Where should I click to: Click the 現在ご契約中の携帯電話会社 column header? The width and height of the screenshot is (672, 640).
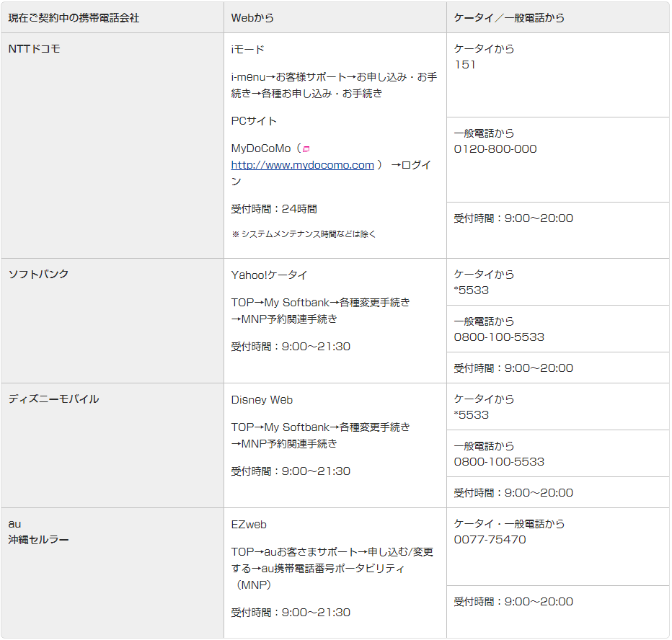pyautogui.click(x=74, y=18)
